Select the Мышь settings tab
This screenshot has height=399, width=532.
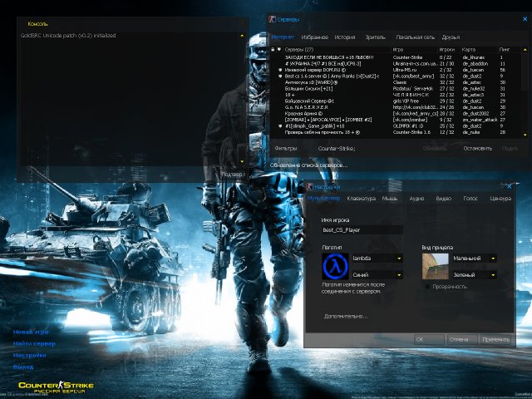390,198
